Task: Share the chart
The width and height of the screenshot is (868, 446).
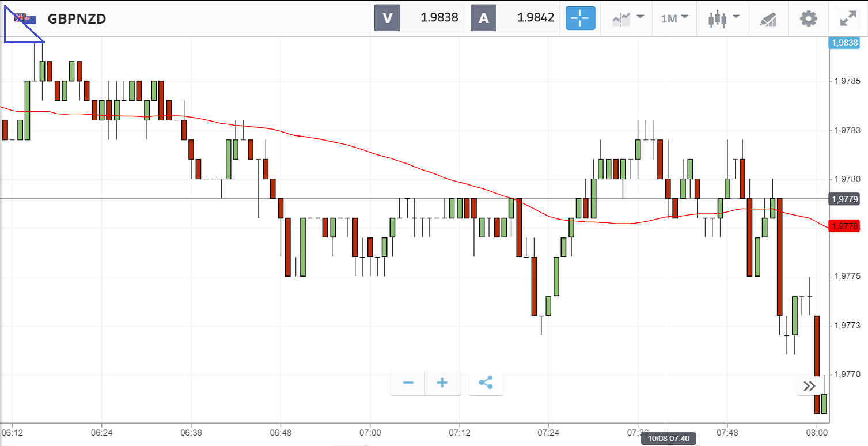Action: point(486,383)
